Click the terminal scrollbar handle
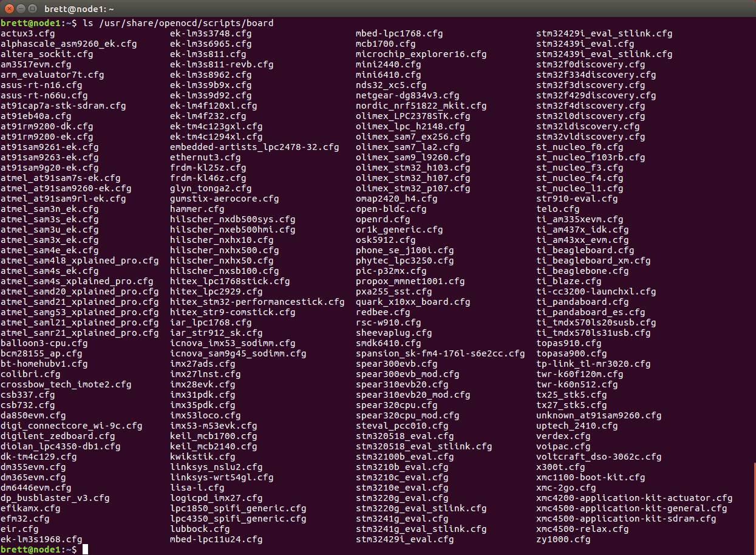Viewport: 756px width, 555px height. point(754,508)
